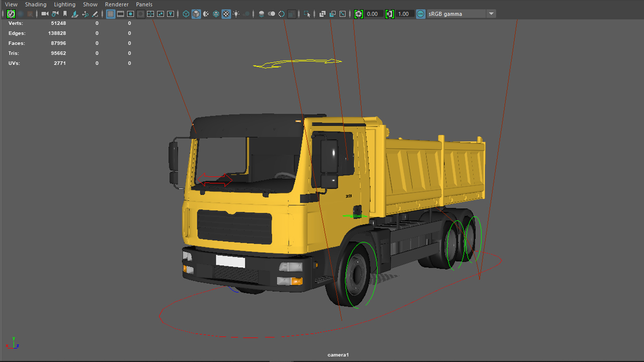This screenshot has height=362, width=644.
Task: Click the Image Plane icon
Action: click(75, 14)
